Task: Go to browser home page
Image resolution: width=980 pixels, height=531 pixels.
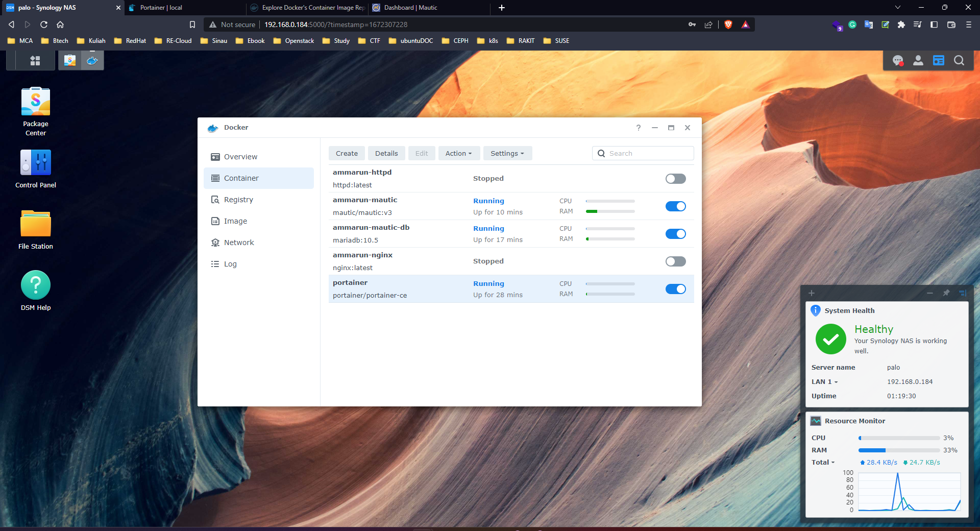Action: tap(60, 25)
